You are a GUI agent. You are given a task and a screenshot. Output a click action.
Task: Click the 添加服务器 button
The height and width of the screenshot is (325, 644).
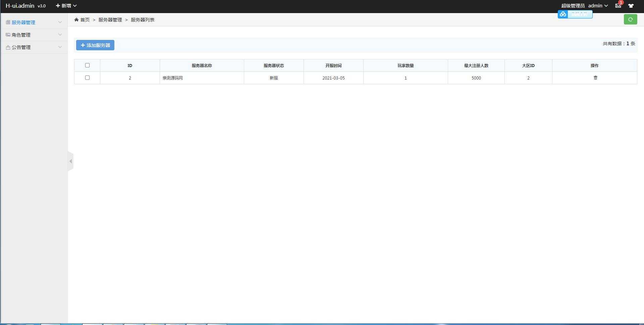click(95, 45)
